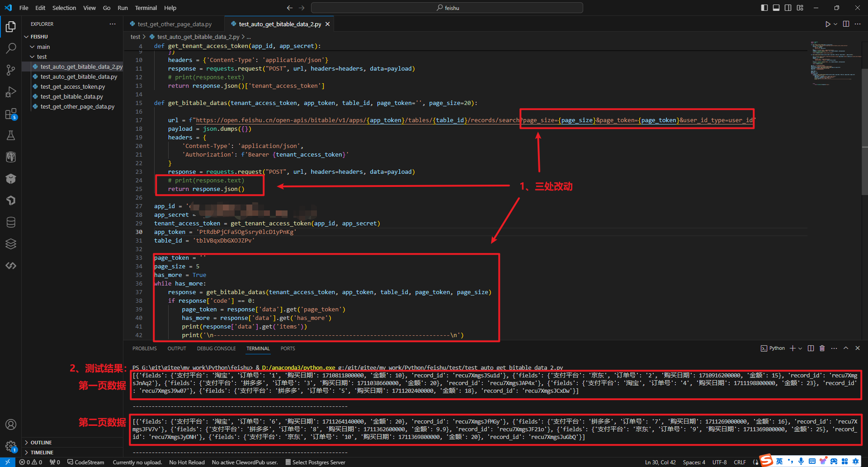Open test_get_access_token.py in Explorer

pyautogui.click(x=73, y=86)
